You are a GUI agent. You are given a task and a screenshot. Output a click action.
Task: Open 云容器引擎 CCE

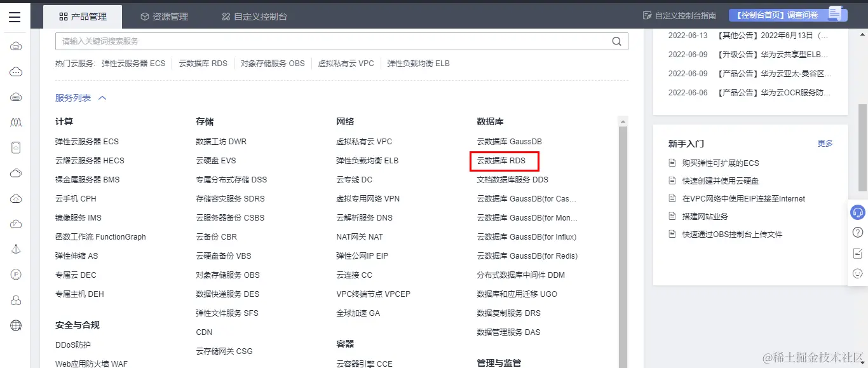tap(365, 364)
